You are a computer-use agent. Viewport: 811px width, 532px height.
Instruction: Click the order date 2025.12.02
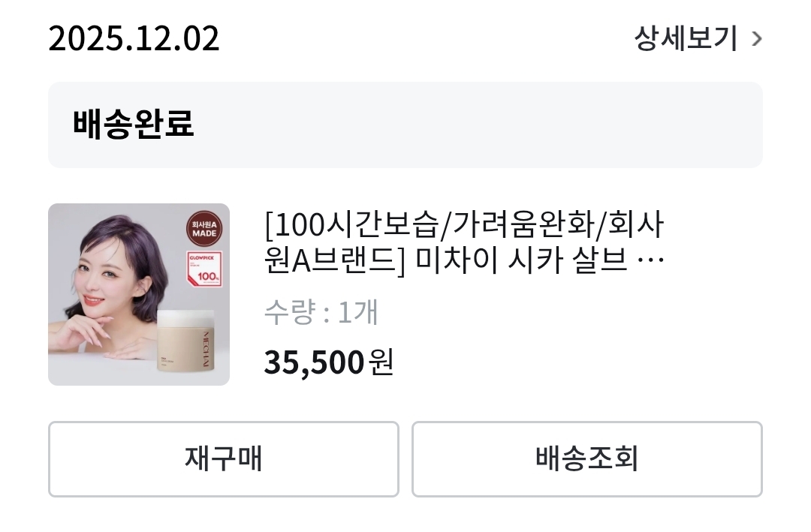click(134, 38)
